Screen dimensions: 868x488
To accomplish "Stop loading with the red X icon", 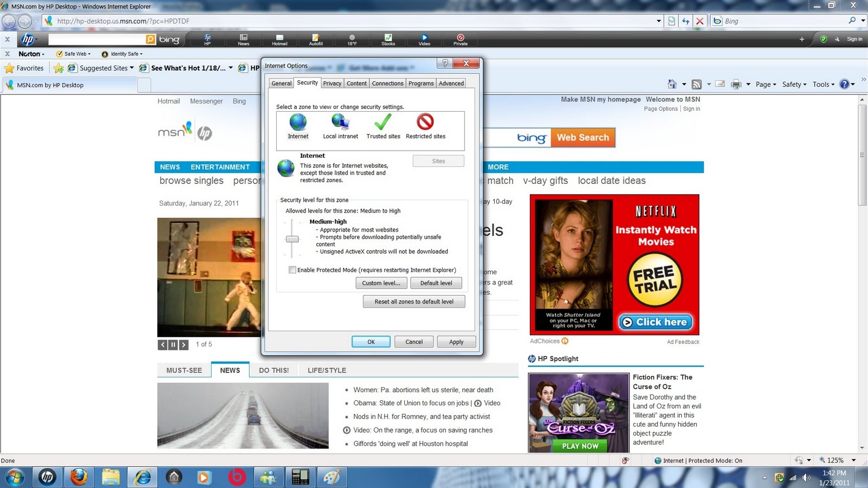I will click(700, 21).
